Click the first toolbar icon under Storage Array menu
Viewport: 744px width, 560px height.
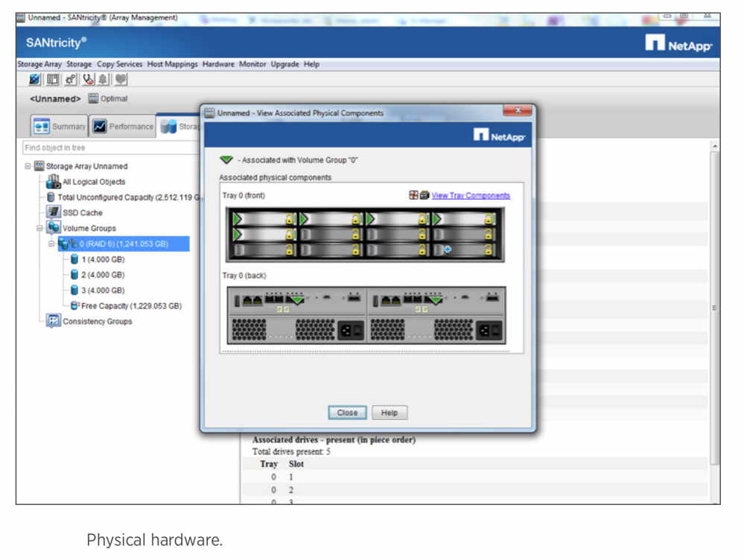pos(35,79)
